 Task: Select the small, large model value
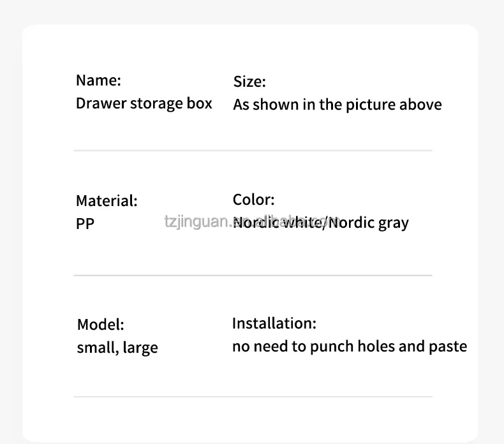coord(117,348)
